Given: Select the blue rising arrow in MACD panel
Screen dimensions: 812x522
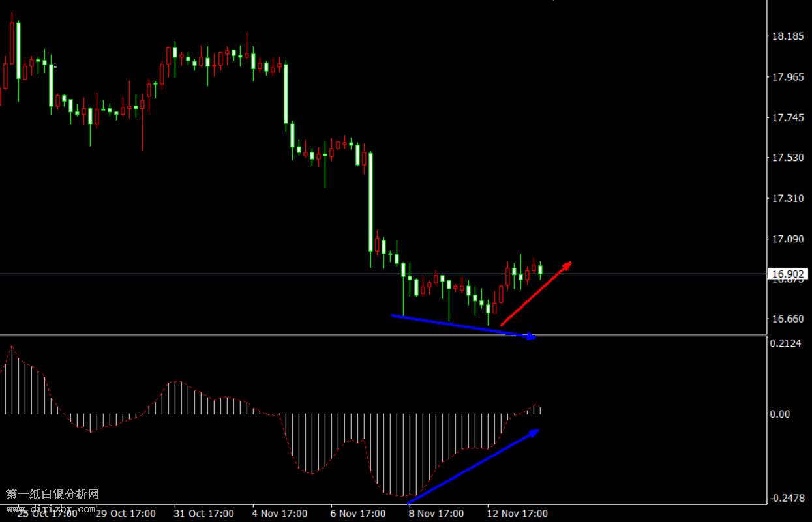Looking at the screenshot, I should [x=473, y=467].
